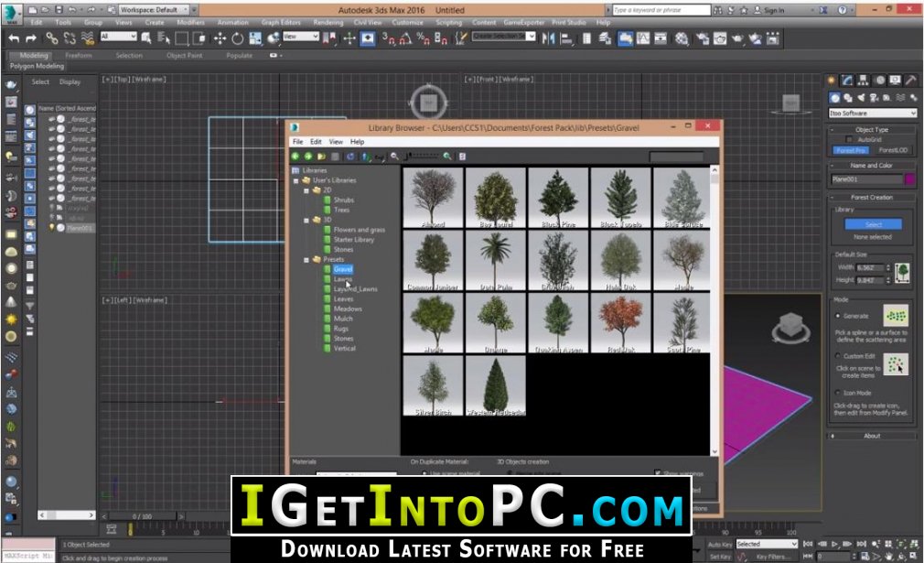924x563 pixels.
Task: Click the zoom-out magnifier in Library Browser
Action: (394, 157)
